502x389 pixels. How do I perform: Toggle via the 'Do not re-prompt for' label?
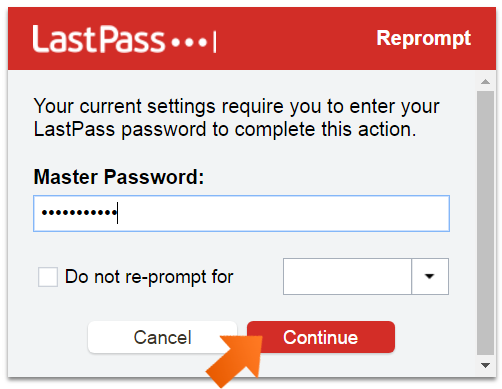tap(149, 277)
